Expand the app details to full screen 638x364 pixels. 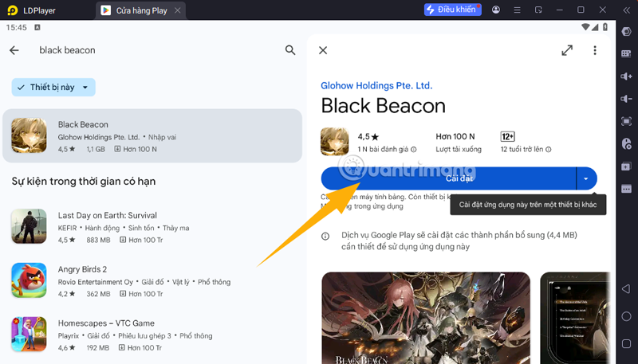point(567,50)
